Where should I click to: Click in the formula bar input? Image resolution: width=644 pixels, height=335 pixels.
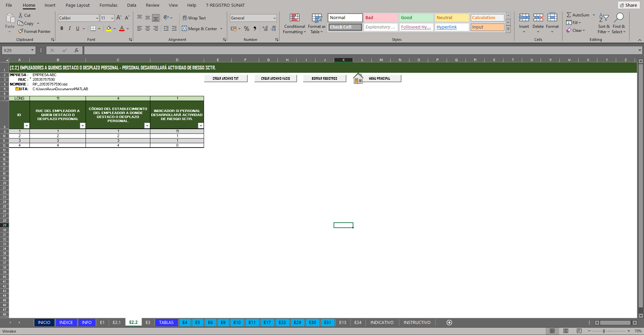(x=361, y=50)
